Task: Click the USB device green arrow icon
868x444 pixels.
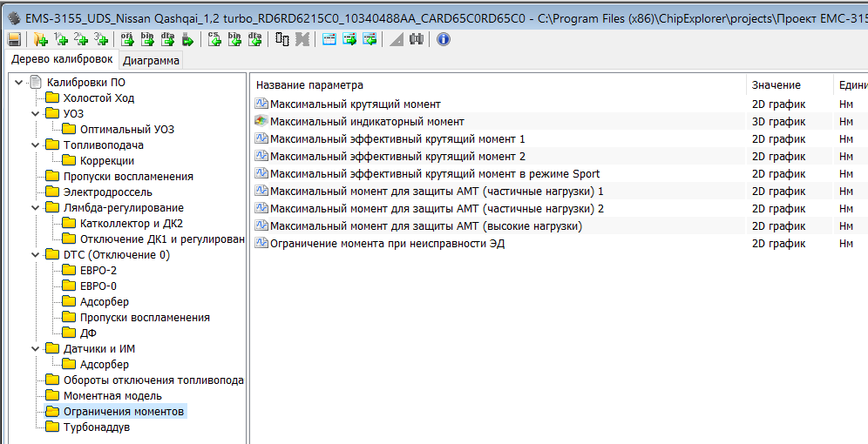Action: [x=187, y=39]
